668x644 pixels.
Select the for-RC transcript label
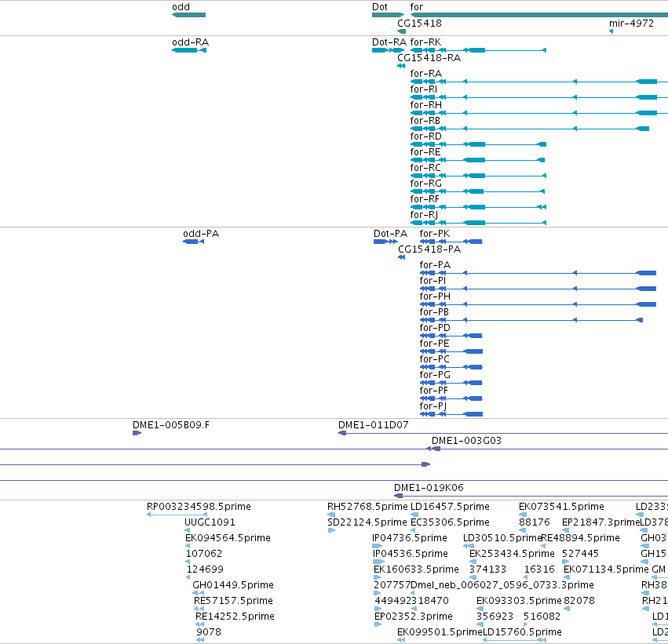(425, 168)
